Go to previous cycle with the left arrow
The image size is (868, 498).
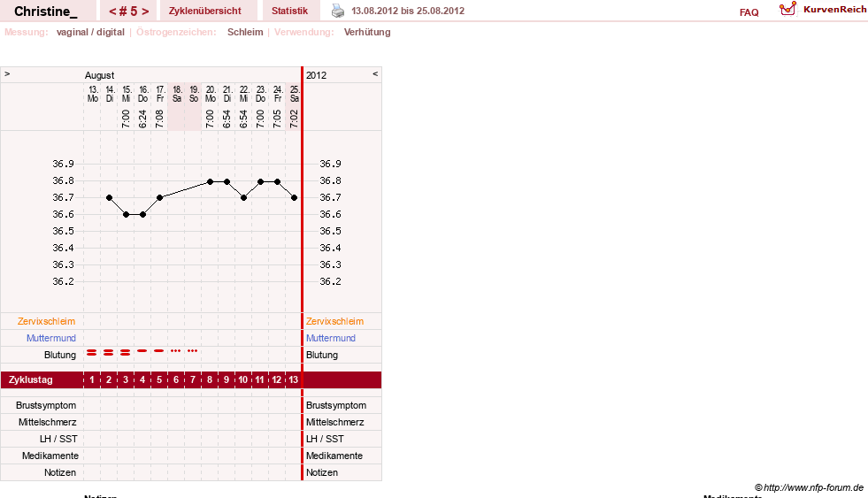click(x=112, y=11)
